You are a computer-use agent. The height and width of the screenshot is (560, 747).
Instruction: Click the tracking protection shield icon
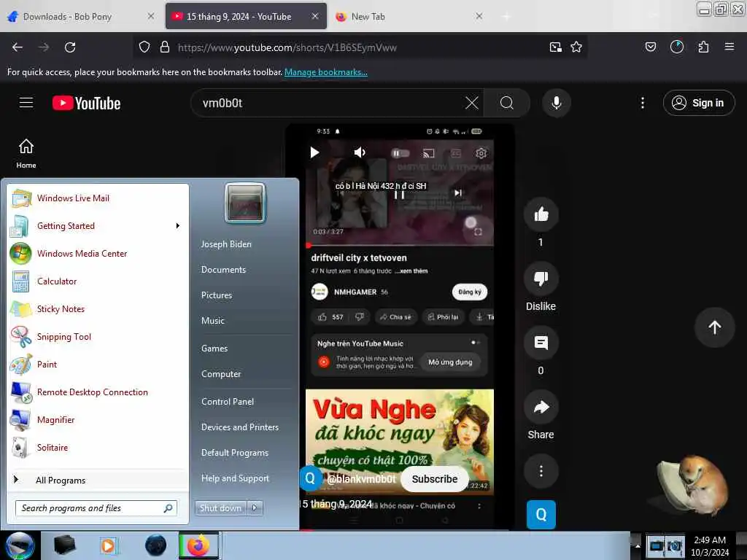(x=144, y=47)
